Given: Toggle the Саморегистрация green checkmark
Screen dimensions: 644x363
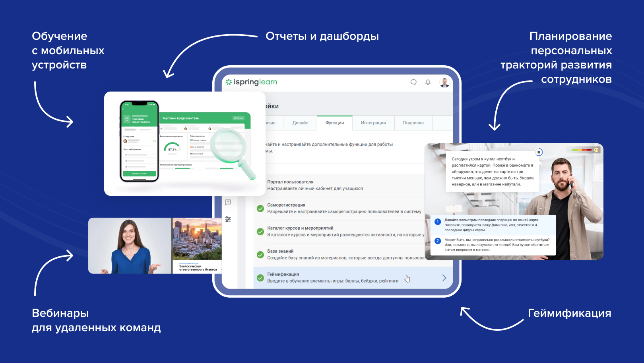Looking at the screenshot, I should pos(260,209).
